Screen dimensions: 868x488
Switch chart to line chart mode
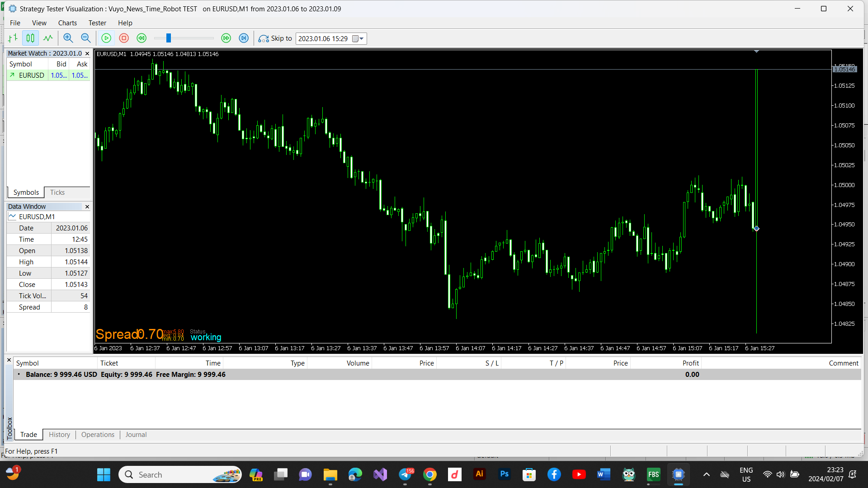point(48,38)
